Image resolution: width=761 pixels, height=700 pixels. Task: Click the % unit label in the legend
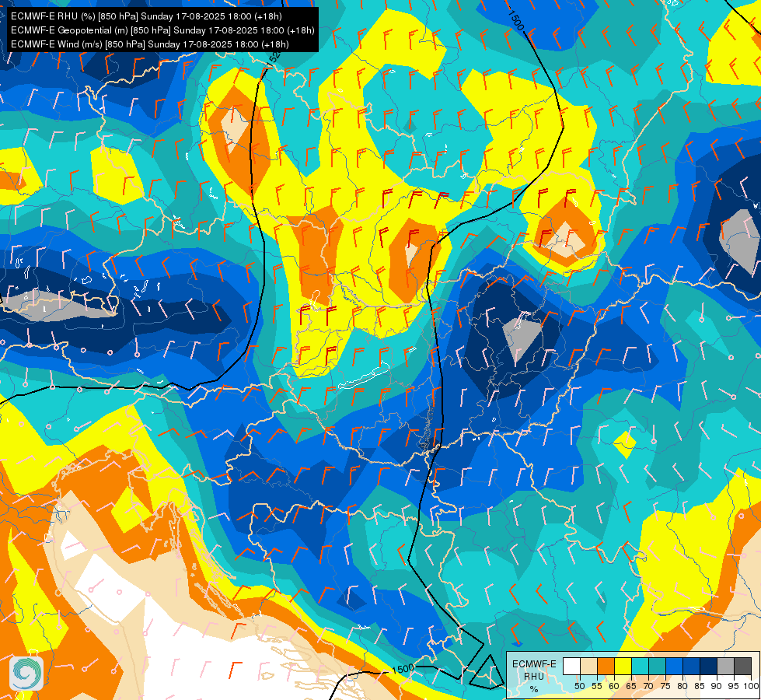534,689
